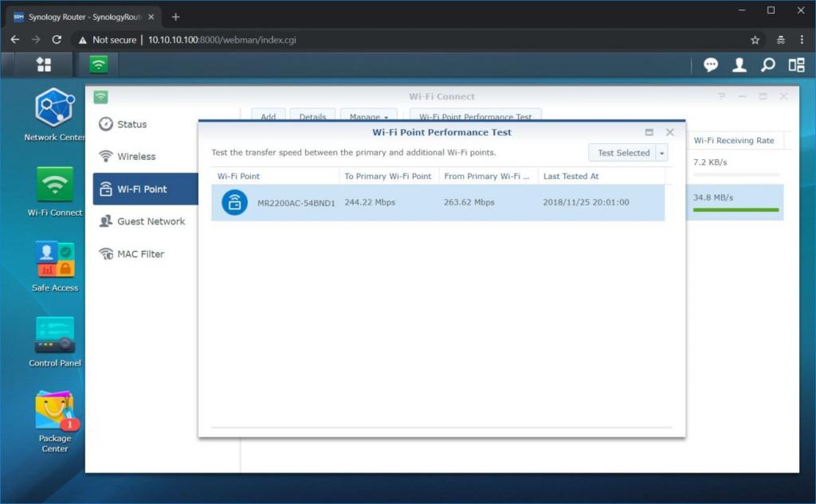
Task: Open the browser incognito profile icon
Action: pos(781,40)
